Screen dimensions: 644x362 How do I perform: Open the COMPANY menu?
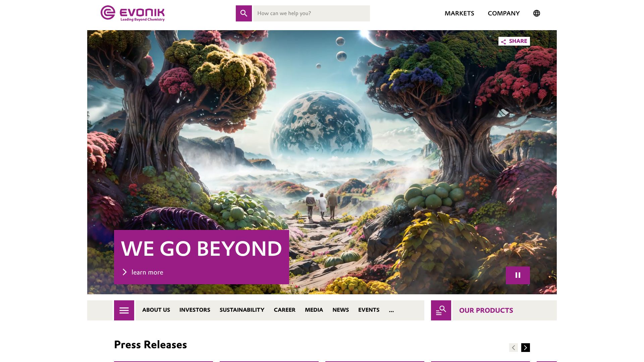point(503,13)
